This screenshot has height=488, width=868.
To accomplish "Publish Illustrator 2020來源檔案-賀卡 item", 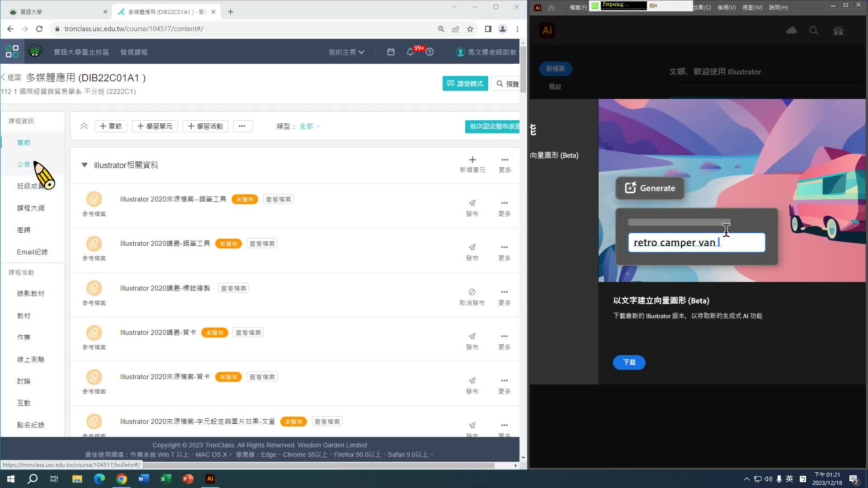I will (472, 385).
